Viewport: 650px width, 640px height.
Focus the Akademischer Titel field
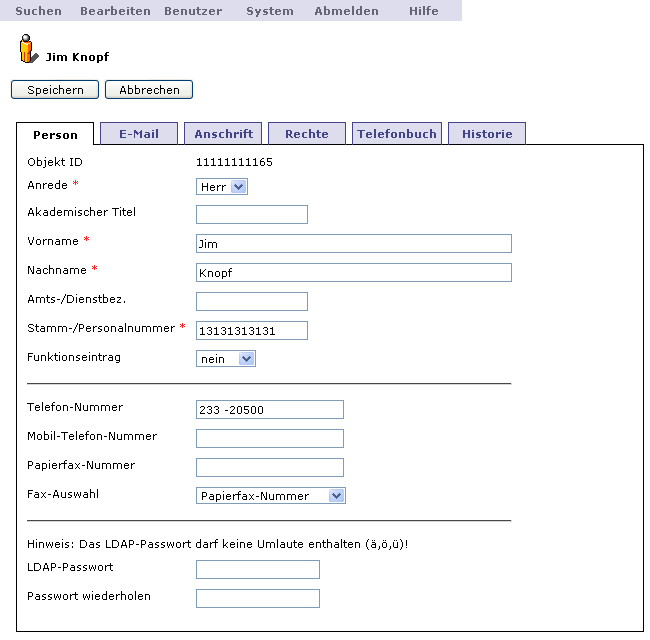click(x=252, y=214)
